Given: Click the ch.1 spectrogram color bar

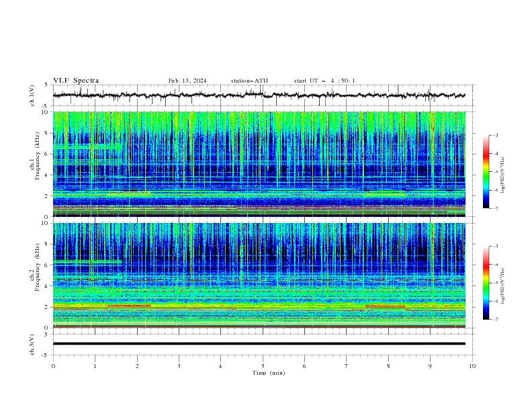Looking at the screenshot, I should [x=486, y=171].
